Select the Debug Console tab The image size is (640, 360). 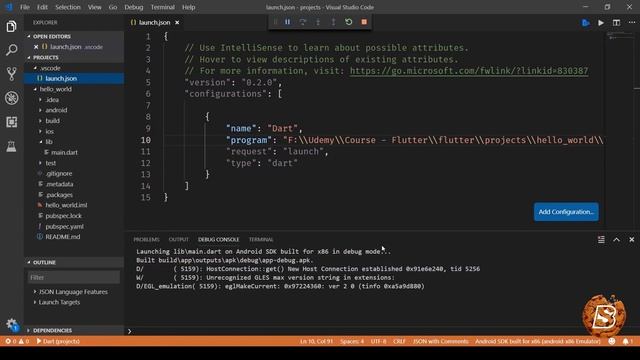pyautogui.click(x=218, y=240)
